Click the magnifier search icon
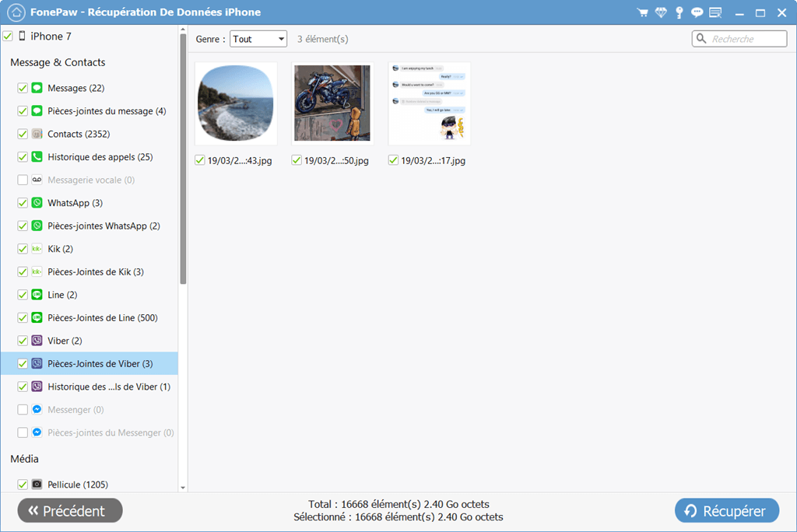797x532 pixels. pyautogui.click(x=701, y=39)
